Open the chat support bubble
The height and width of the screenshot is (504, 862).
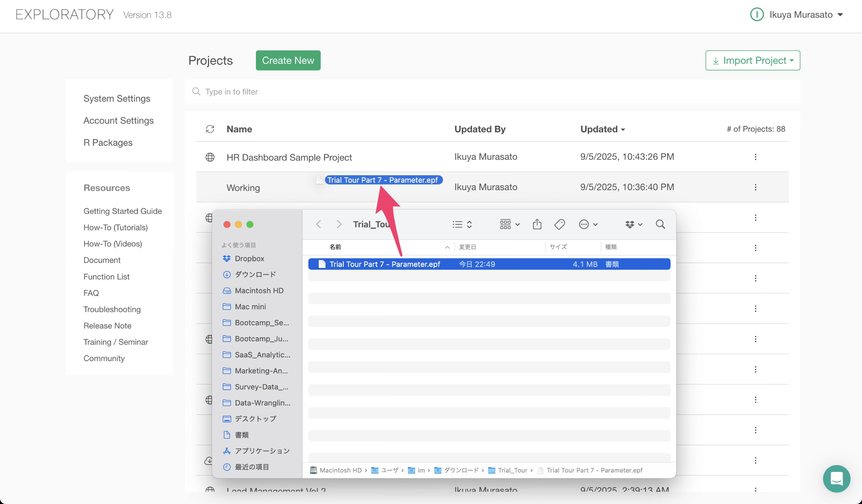(836, 478)
